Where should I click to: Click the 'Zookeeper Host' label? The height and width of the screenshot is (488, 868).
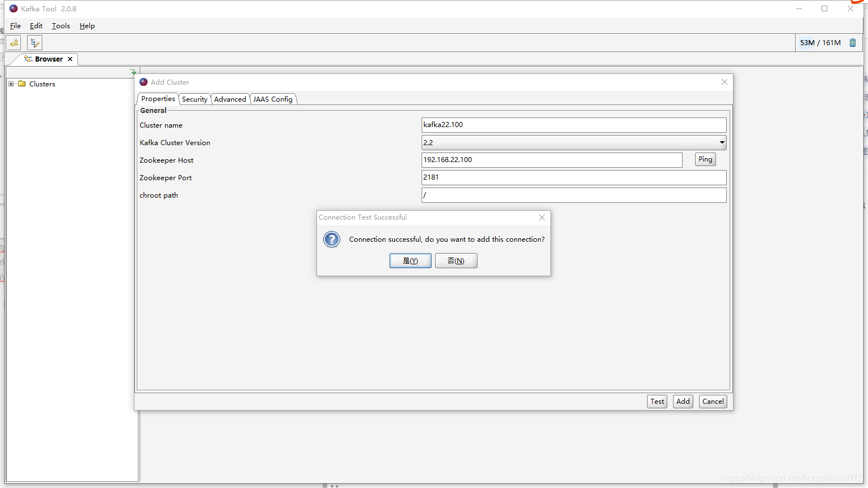167,160
